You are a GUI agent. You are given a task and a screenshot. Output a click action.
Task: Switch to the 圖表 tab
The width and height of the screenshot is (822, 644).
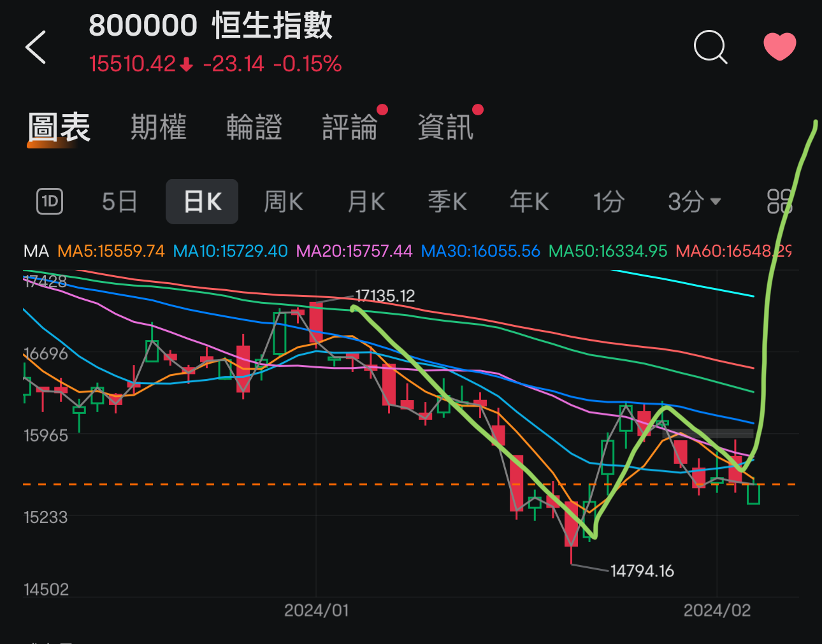pyautogui.click(x=59, y=127)
